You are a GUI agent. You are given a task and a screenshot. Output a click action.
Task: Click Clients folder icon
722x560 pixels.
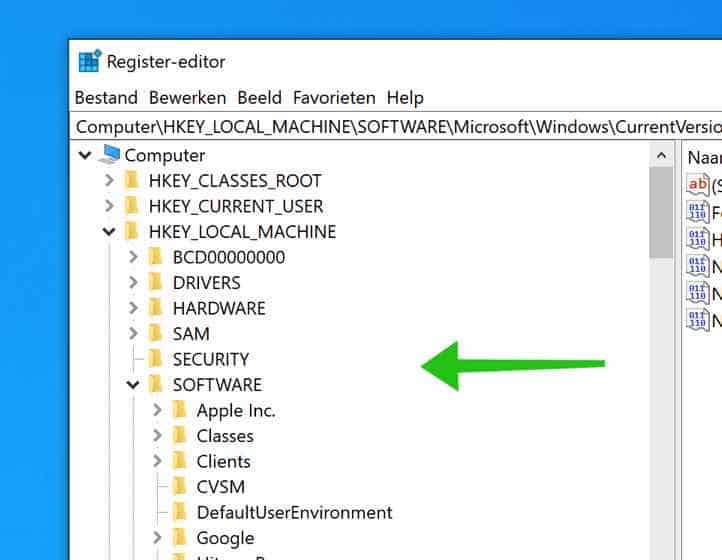pos(180,461)
